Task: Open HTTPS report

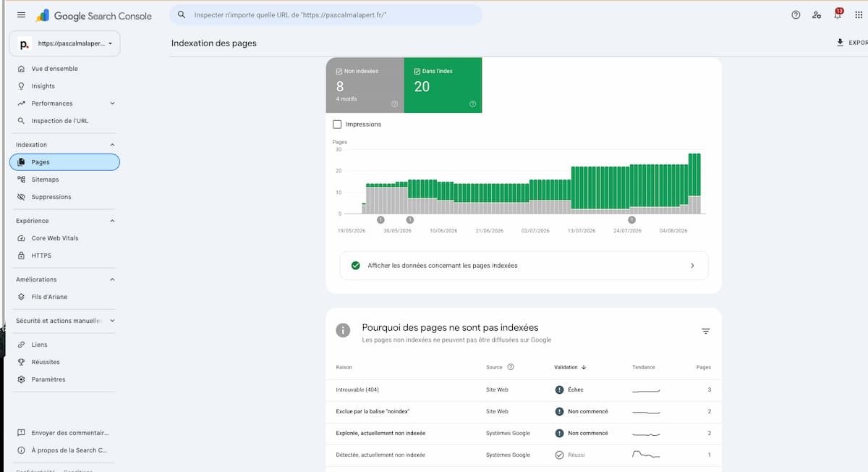Action: [65, 256]
